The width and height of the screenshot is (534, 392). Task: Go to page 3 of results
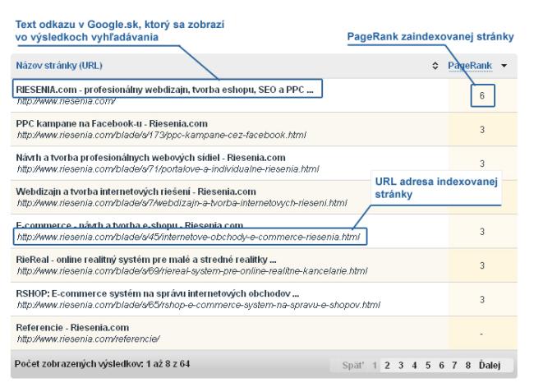click(401, 366)
